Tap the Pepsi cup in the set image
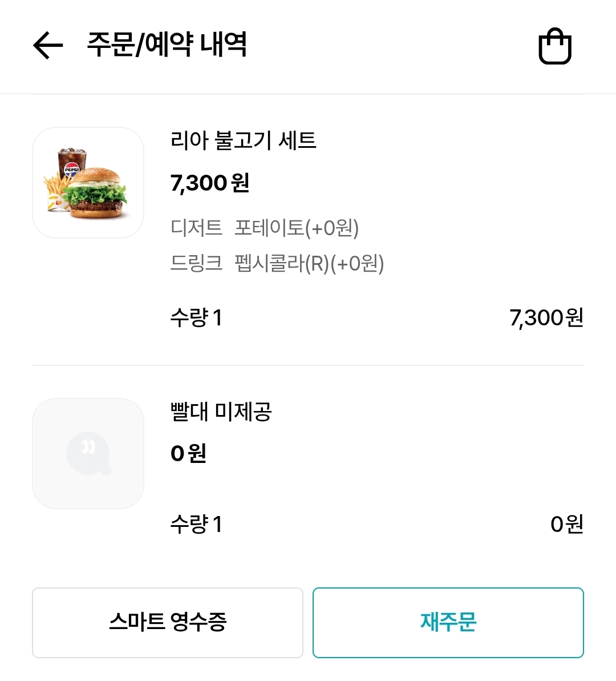 (x=72, y=163)
